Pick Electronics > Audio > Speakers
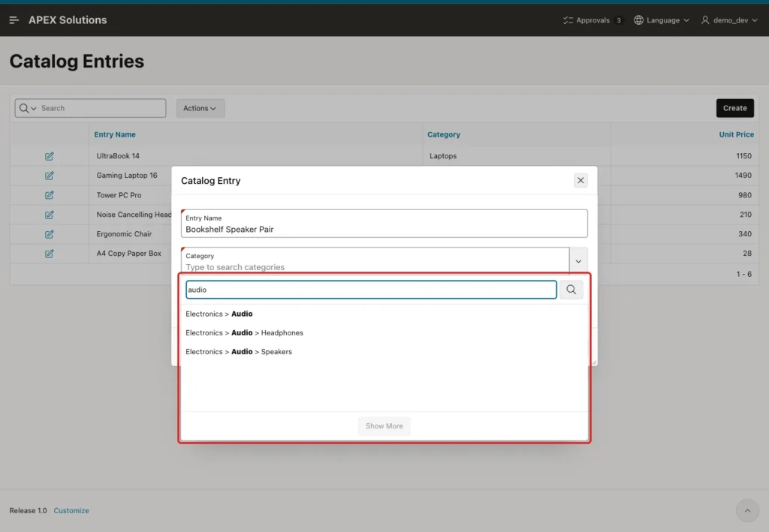 (384, 352)
